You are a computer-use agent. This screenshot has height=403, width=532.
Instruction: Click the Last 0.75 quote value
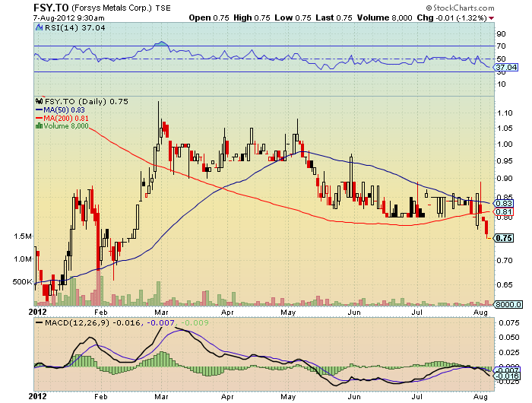(334, 17)
